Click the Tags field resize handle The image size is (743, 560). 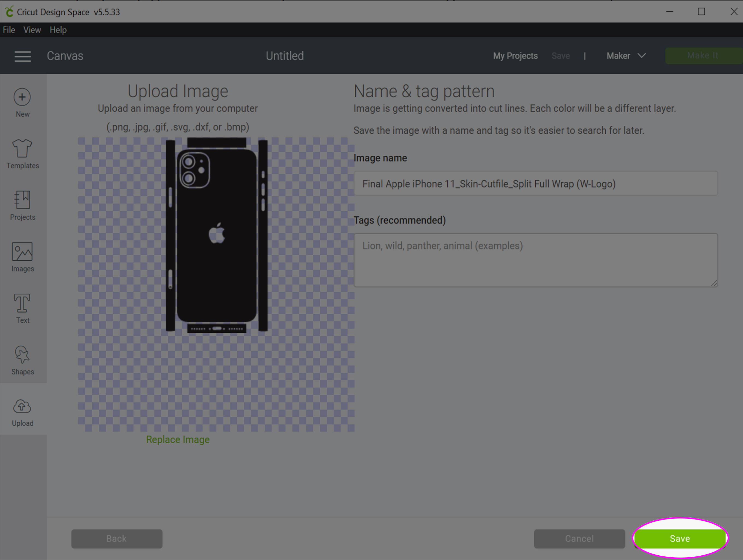coord(714,283)
